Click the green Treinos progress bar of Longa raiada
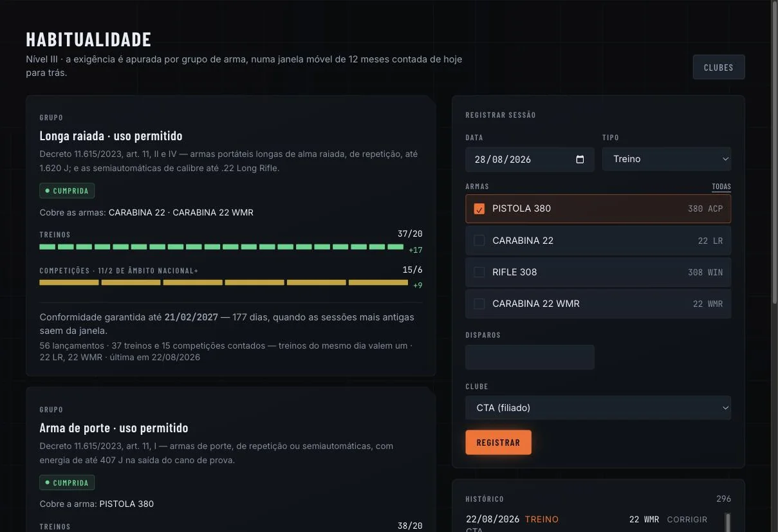 coord(221,247)
